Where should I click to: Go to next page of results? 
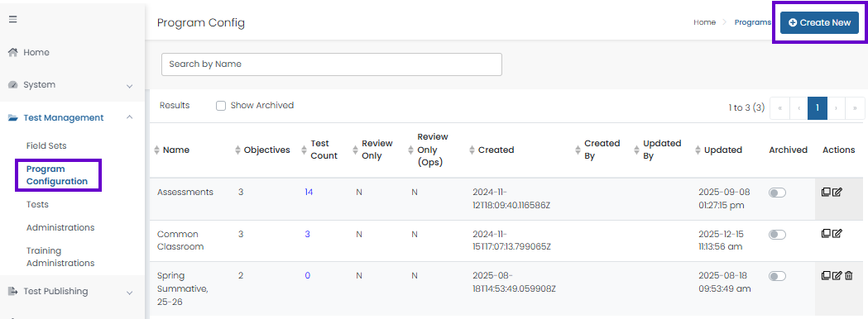tap(836, 108)
